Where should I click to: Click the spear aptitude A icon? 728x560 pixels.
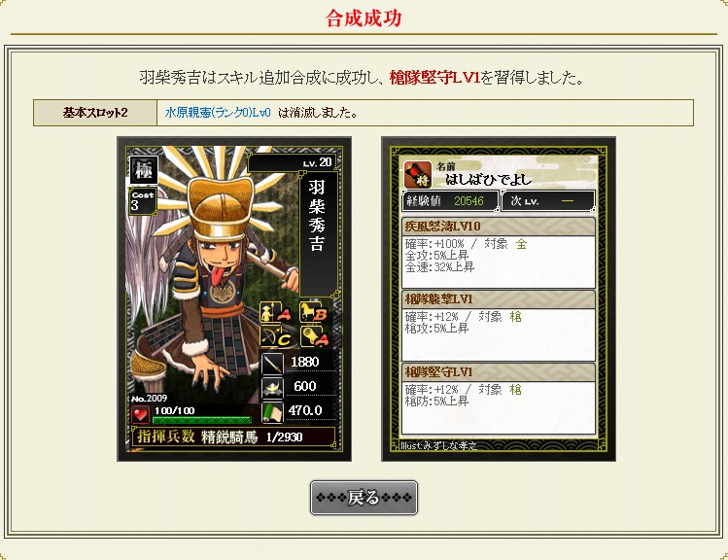(x=275, y=312)
